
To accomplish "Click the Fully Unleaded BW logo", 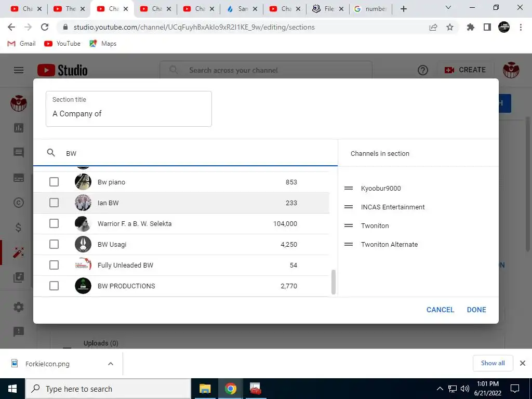I will coord(83,265).
